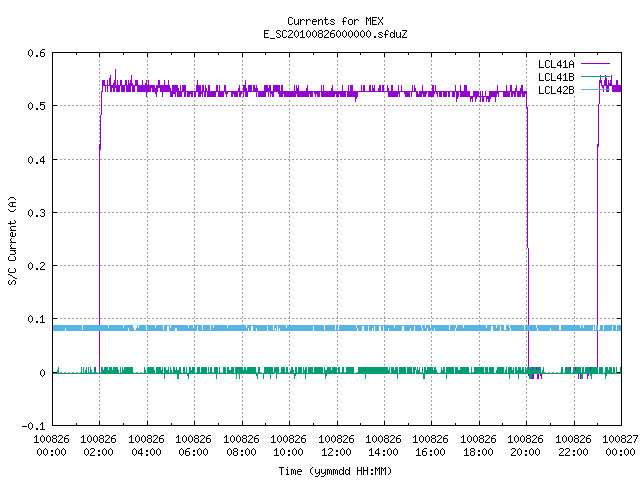
Task: Pick the blue line sample beside LCL42B
Action: tap(595, 90)
